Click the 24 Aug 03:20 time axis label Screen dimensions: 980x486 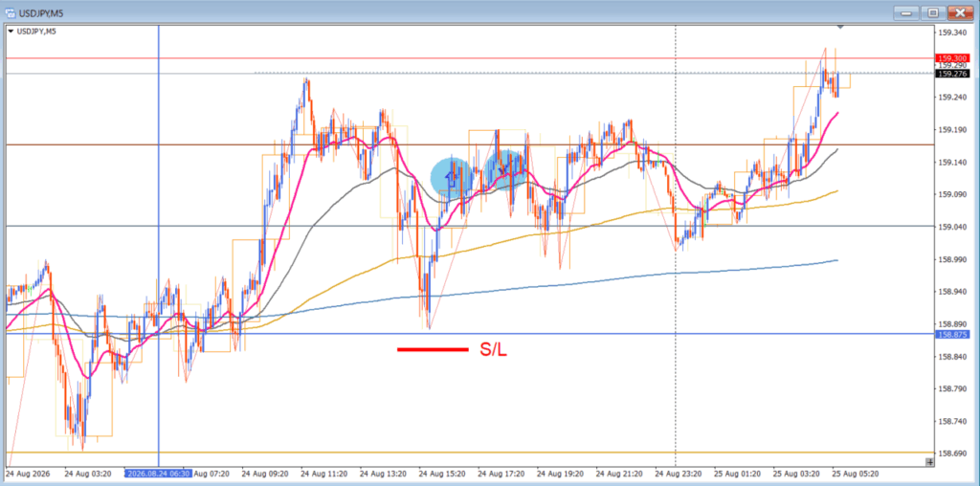pos(87,474)
